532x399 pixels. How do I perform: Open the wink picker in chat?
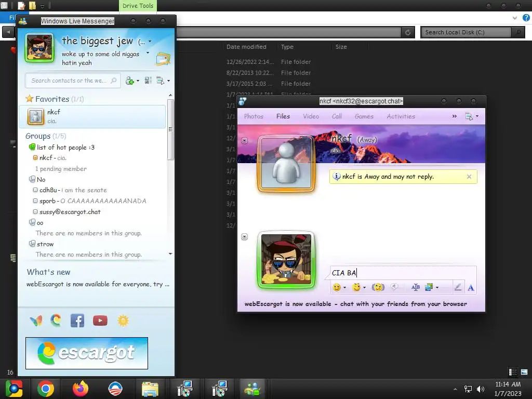coord(356,287)
